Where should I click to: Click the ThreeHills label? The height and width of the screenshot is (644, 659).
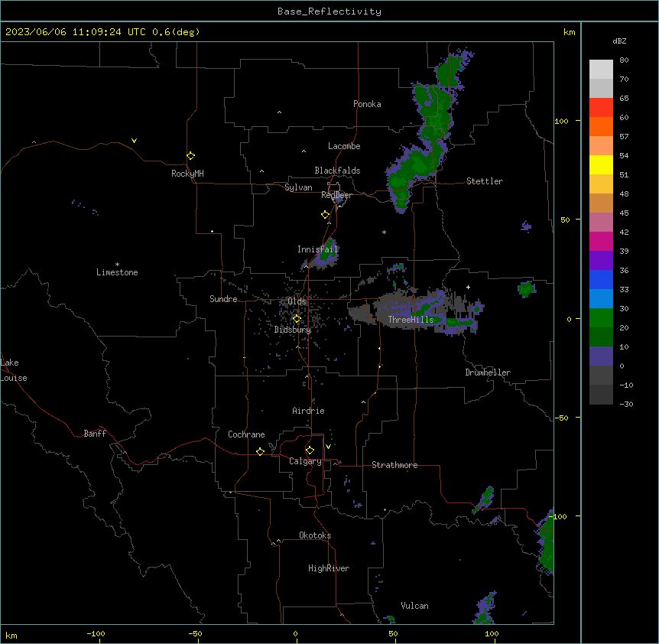click(411, 320)
